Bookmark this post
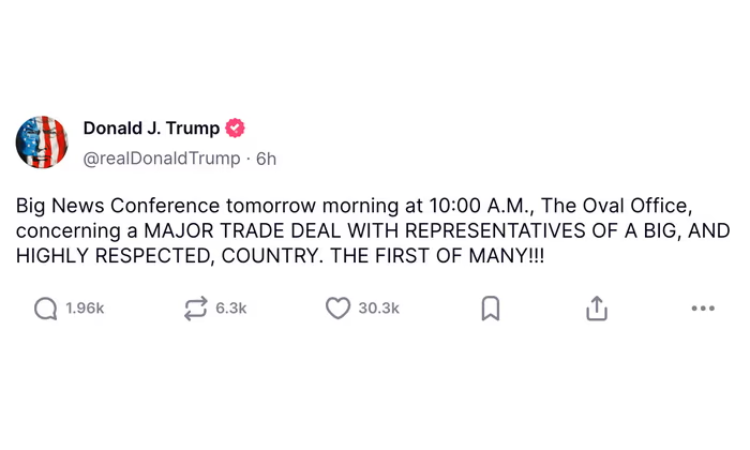 pyautogui.click(x=490, y=309)
